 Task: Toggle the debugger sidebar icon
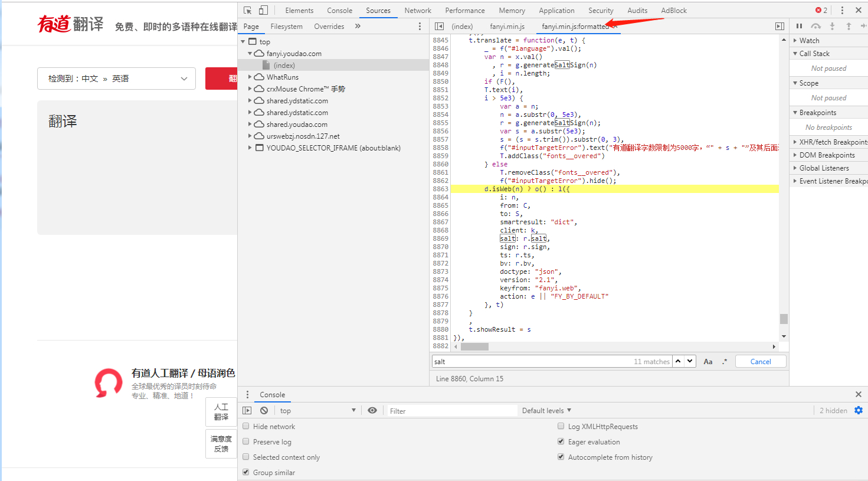click(779, 26)
